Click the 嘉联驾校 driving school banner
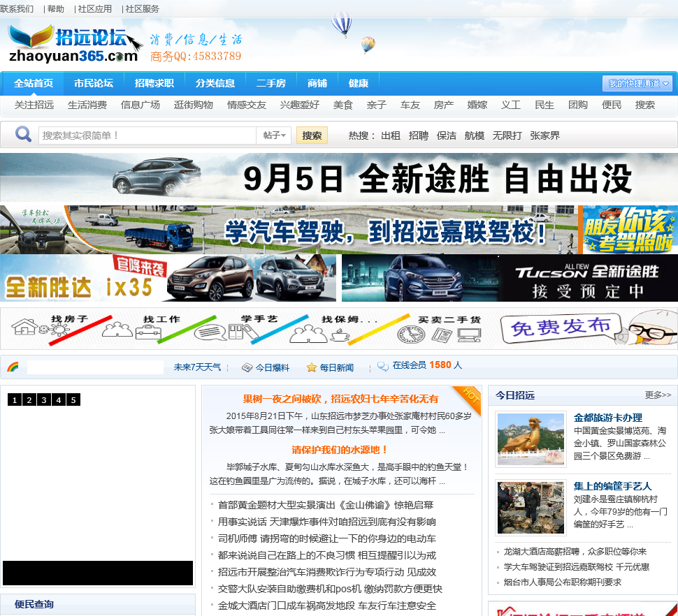Viewport: 678px width, 616px height. pyautogui.click(x=339, y=229)
